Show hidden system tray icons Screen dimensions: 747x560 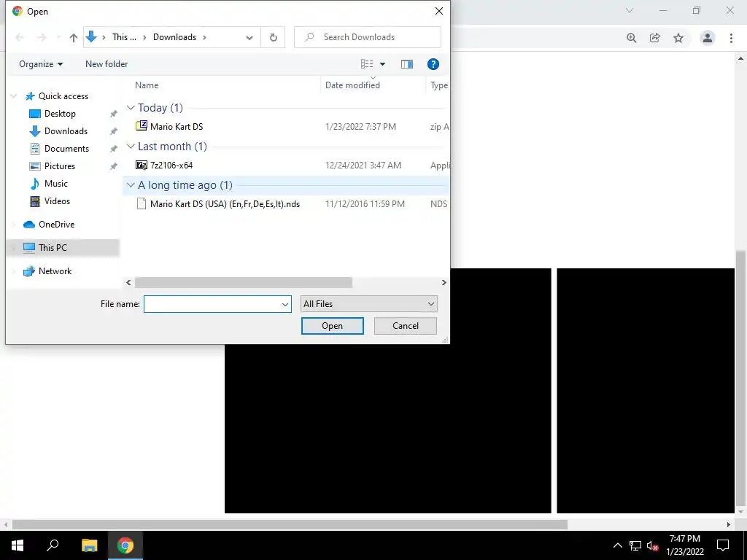point(617,545)
